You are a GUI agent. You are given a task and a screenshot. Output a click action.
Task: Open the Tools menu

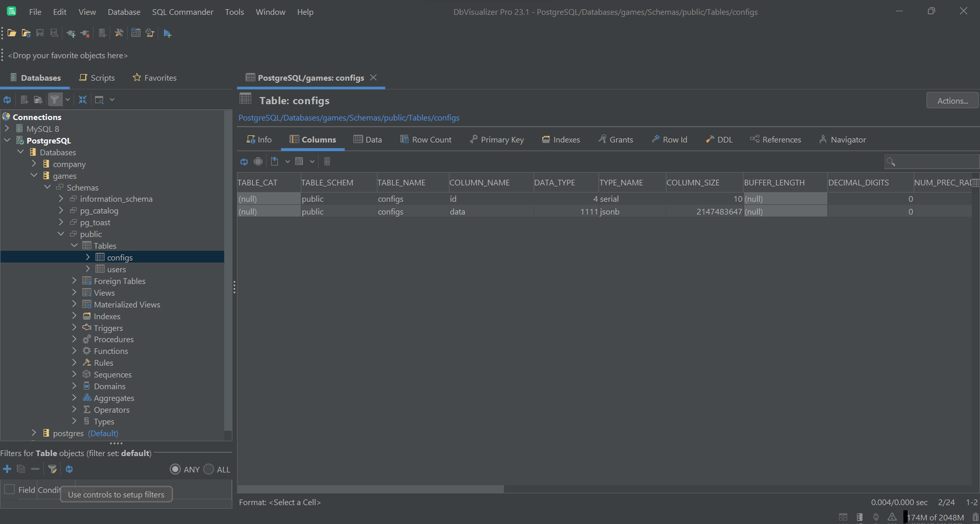[234, 12]
